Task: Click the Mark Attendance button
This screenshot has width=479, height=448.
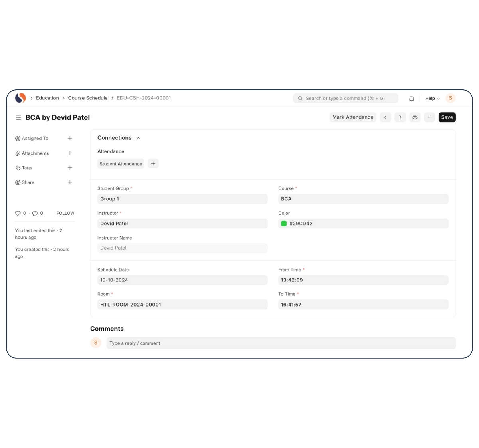Action: 353,117
